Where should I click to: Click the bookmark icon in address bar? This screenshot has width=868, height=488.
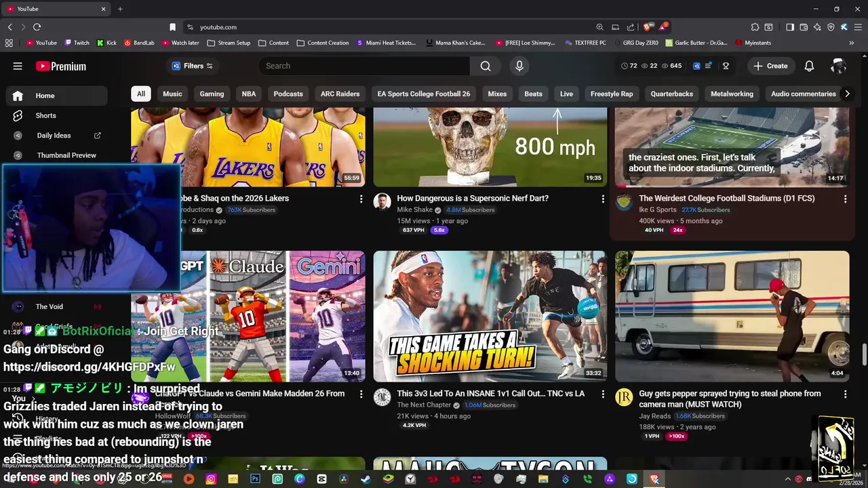click(x=172, y=27)
